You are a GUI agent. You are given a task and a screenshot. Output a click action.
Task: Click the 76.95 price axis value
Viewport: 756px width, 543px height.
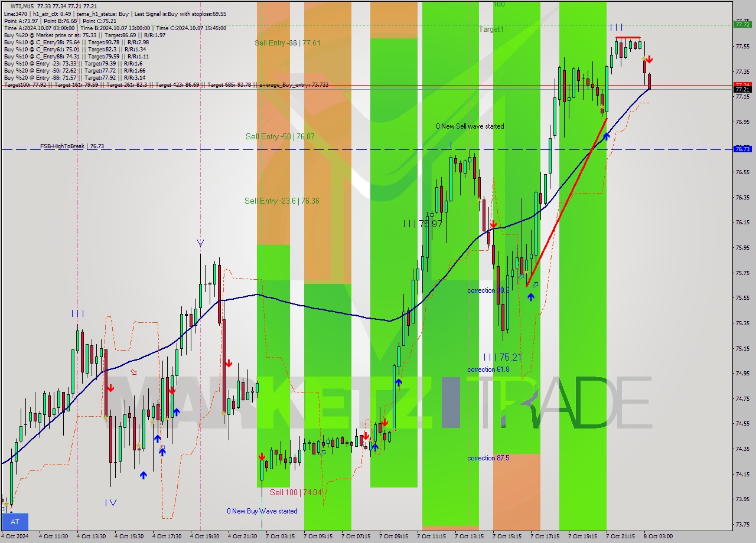pos(742,122)
